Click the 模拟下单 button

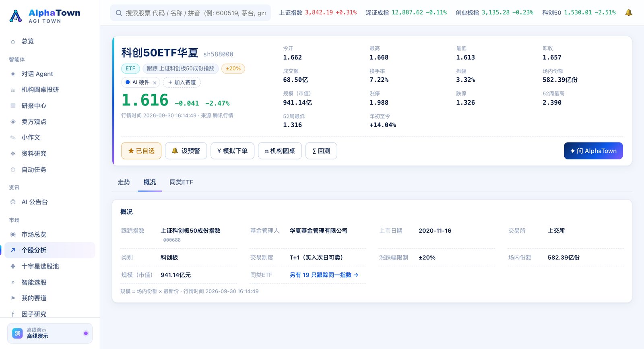232,151
